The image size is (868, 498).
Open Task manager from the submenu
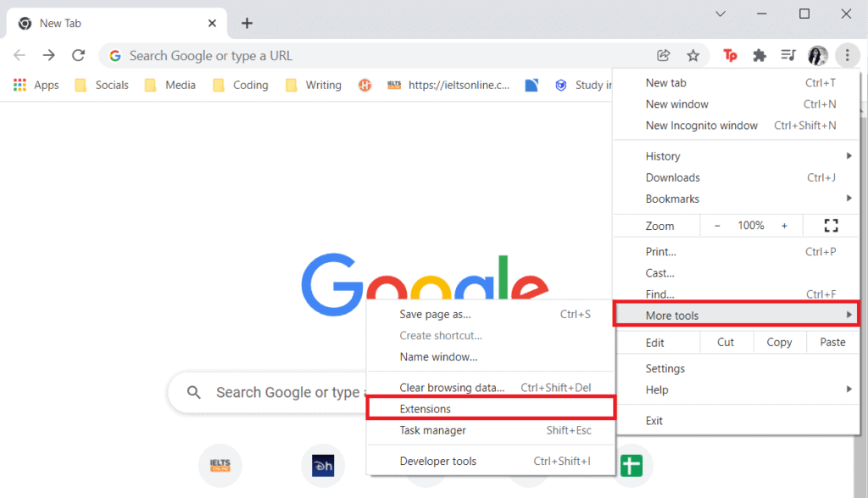click(432, 430)
